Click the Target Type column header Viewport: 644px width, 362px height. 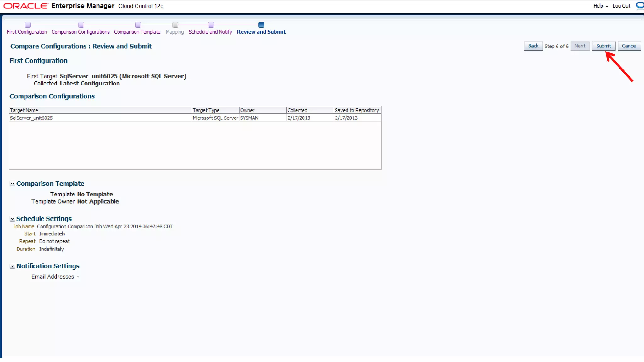click(215, 110)
